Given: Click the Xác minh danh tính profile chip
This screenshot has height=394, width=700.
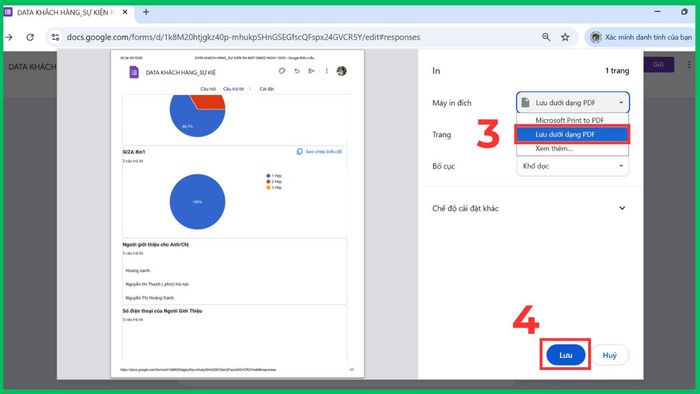Looking at the screenshot, I should [x=641, y=37].
